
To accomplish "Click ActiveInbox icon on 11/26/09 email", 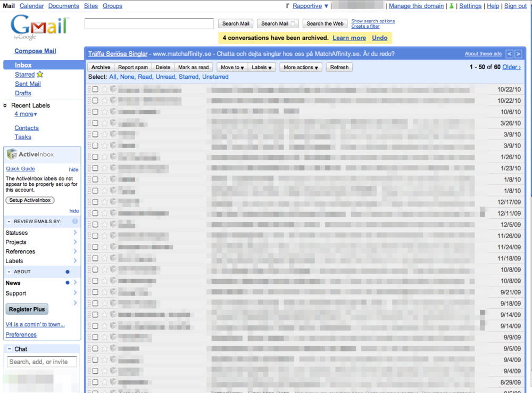I will tap(113, 235).
